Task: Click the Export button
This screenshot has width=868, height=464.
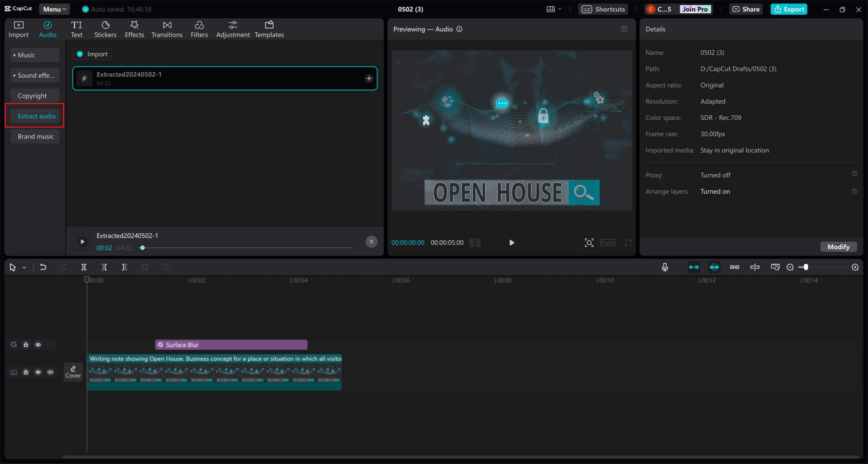Action: coord(789,9)
